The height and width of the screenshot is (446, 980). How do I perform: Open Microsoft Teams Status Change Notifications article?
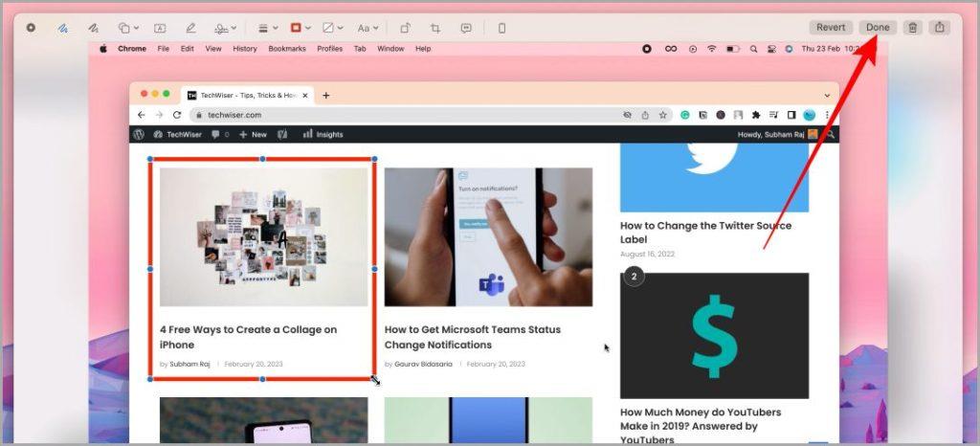473,337
